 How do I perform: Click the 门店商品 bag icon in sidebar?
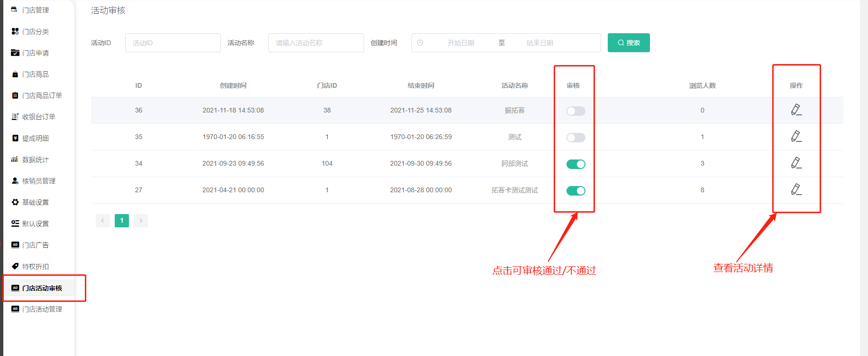point(15,74)
